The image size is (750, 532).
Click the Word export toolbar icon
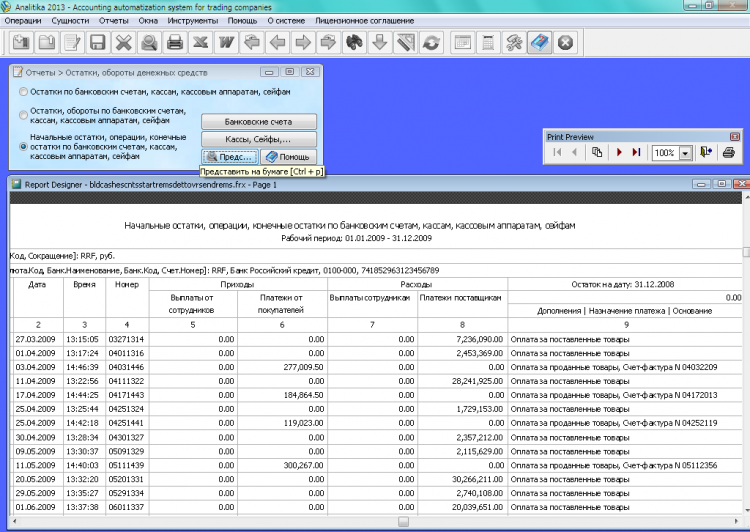coord(226,43)
